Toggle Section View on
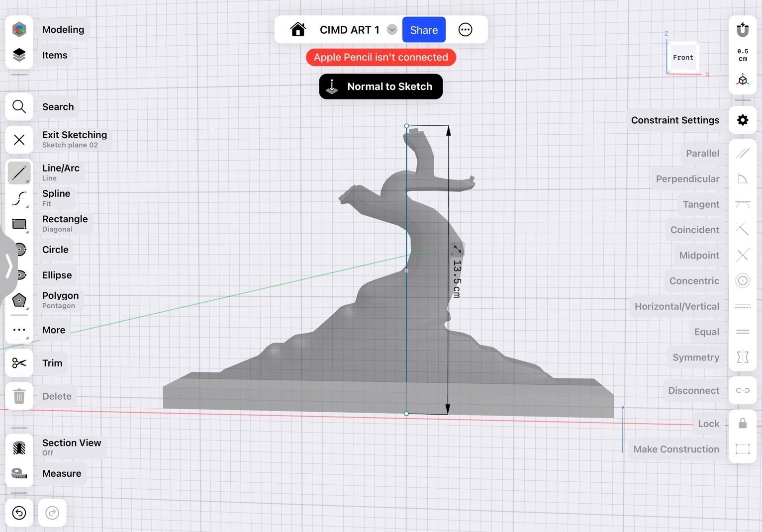 point(19,447)
